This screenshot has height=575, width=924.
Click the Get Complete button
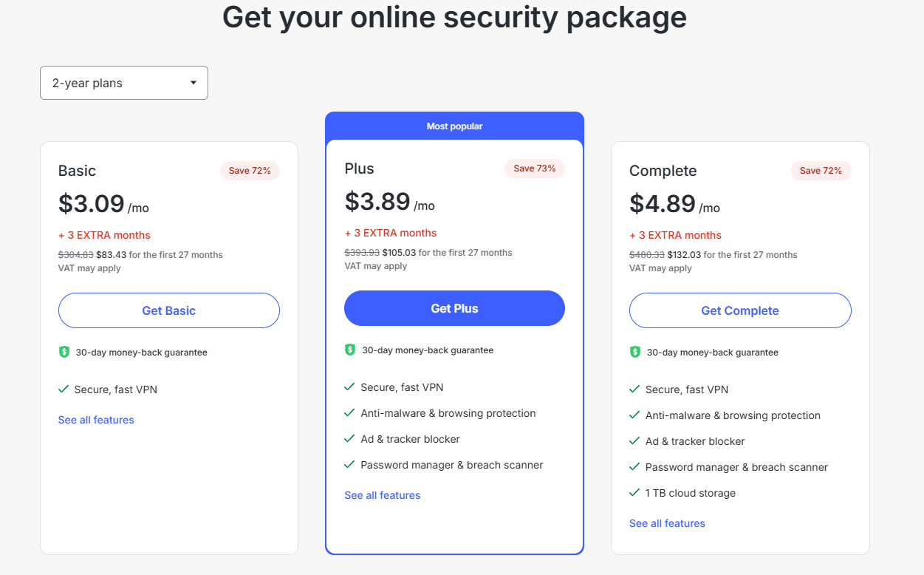click(740, 310)
